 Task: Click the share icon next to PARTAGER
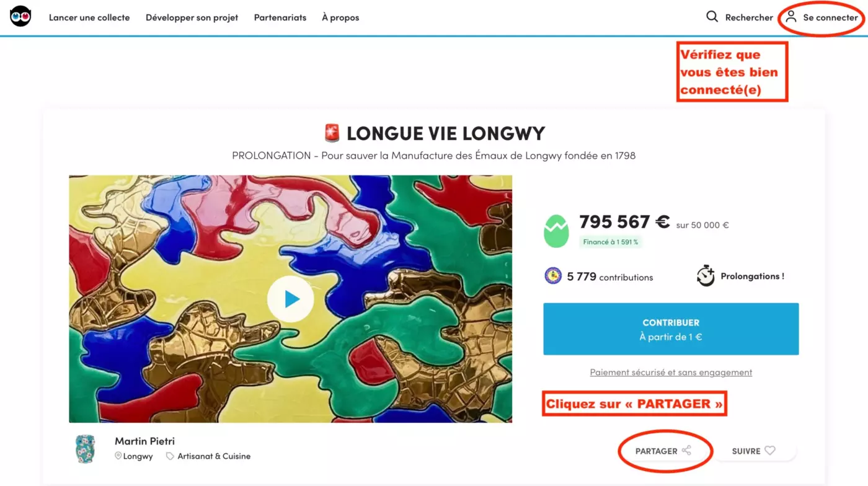pos(686,451)
